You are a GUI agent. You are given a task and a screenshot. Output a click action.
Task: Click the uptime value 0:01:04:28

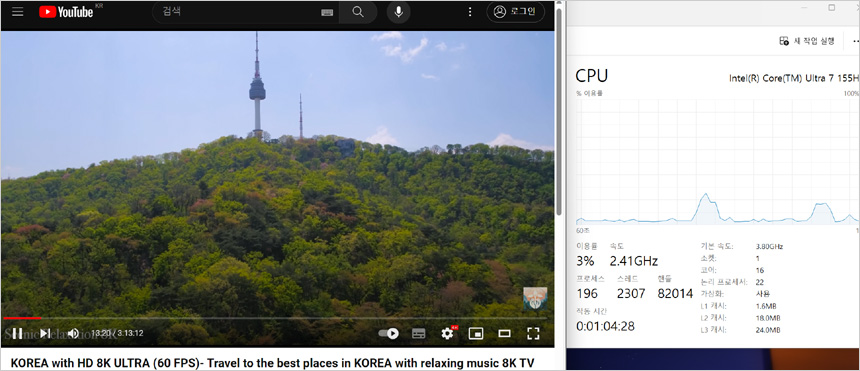tap(606, 326)
